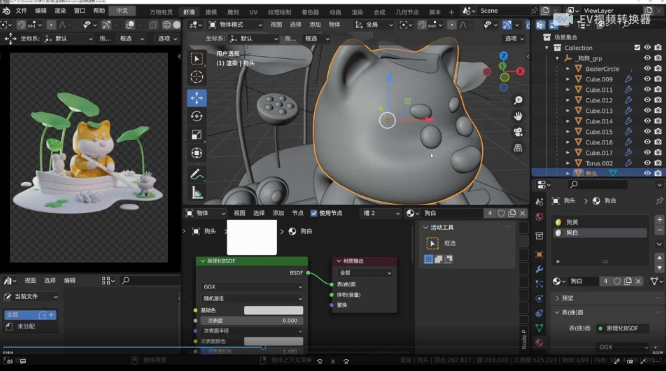Disable Cube.013 render camera icon

tap(658, 110)
